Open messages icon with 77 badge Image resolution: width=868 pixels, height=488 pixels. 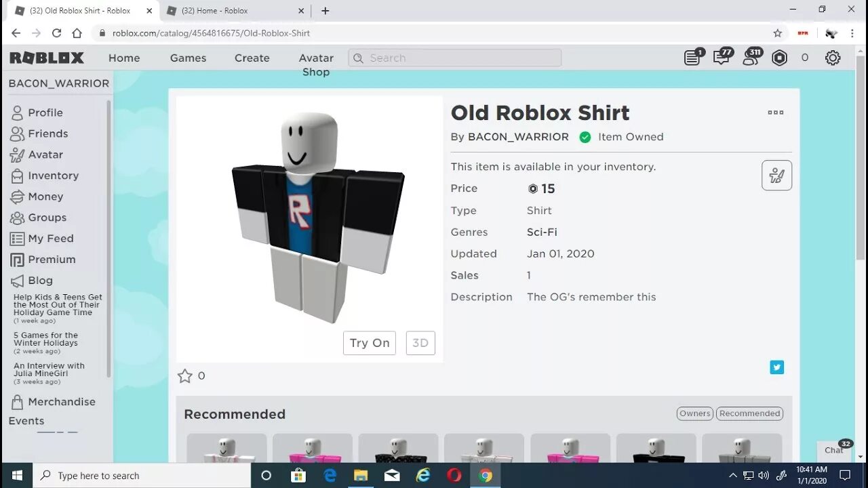[722, 58]
